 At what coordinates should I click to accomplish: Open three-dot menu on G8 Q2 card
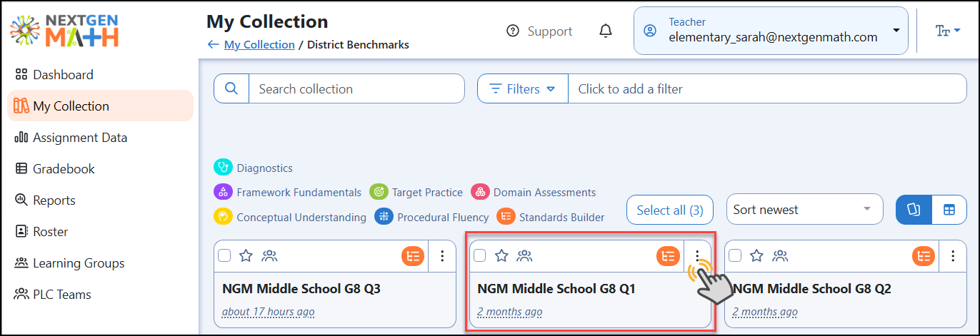click(953, 255)
